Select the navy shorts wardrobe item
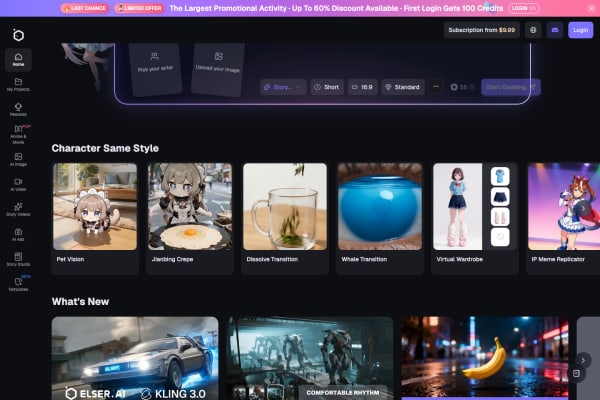Image resolution: width=600 pixels, height=400 pixels. (x=500, y=196)
